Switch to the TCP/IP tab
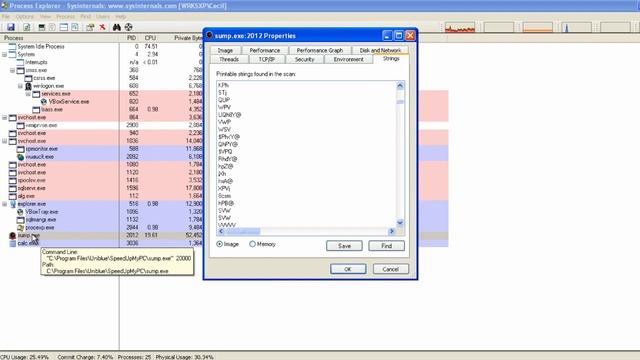640x360 pixels. point(266,59)
